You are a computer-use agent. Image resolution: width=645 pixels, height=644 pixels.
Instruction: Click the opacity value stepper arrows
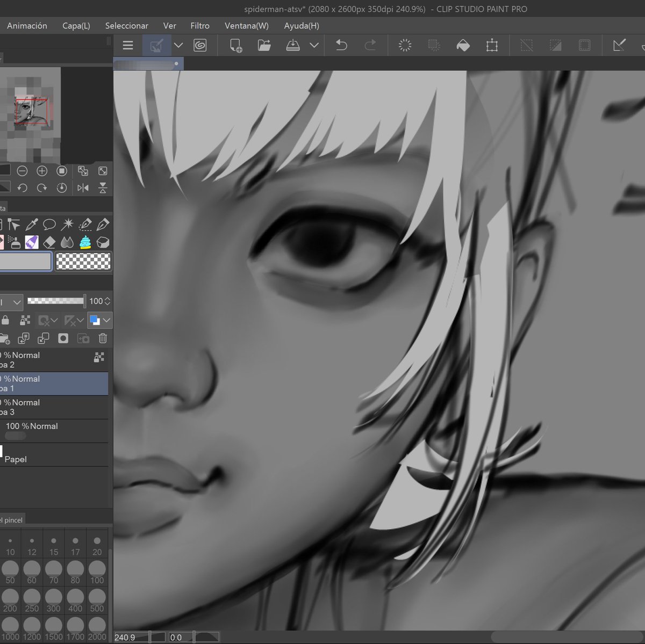pos(107,301)
